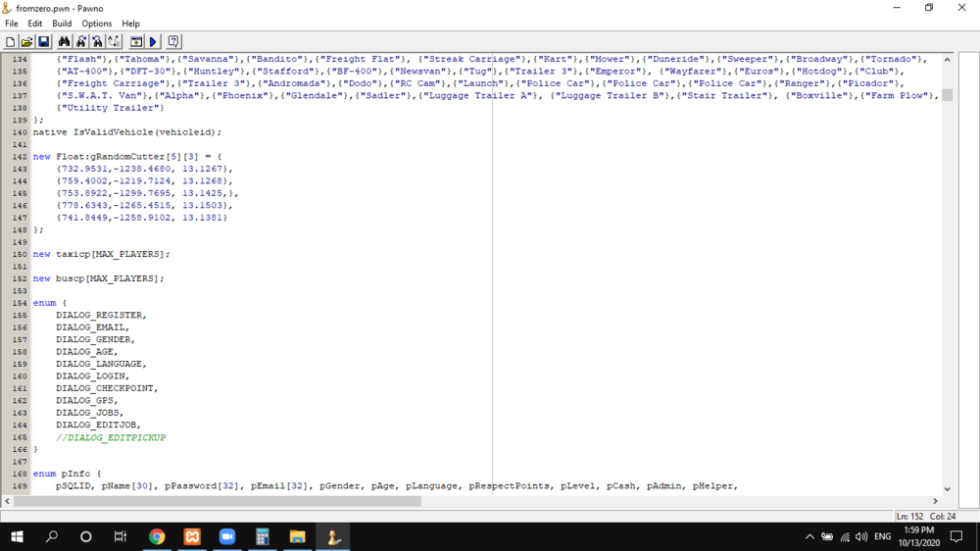Click the Pawno taskbar icon

click(332, 536)
